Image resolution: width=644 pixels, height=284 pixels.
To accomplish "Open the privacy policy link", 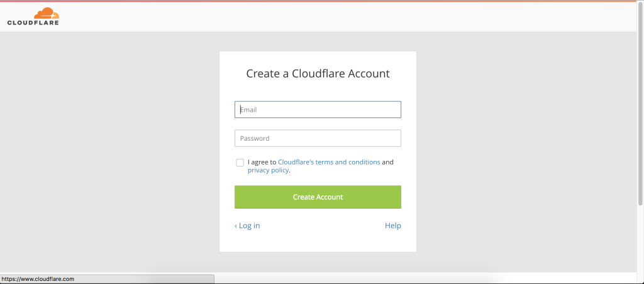I will pyautogui.click(x=268, y=170).
